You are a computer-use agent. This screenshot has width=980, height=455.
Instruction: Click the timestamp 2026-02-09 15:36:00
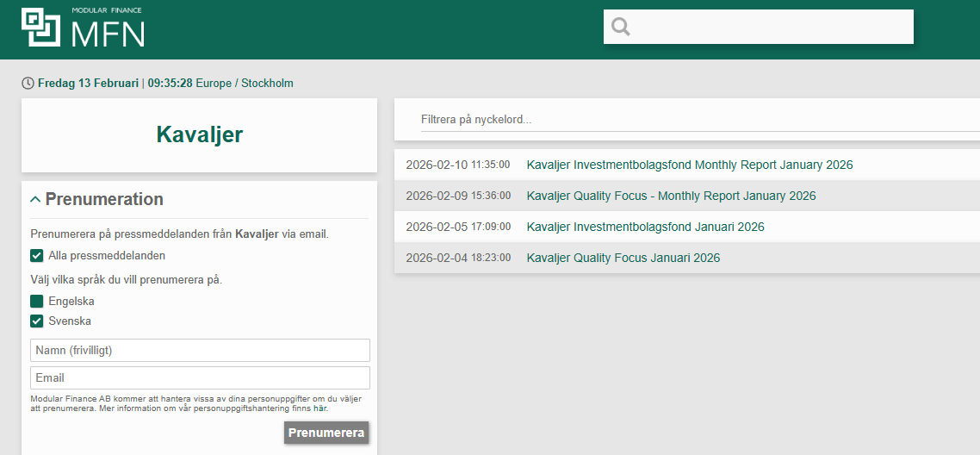tap(458, 196)
